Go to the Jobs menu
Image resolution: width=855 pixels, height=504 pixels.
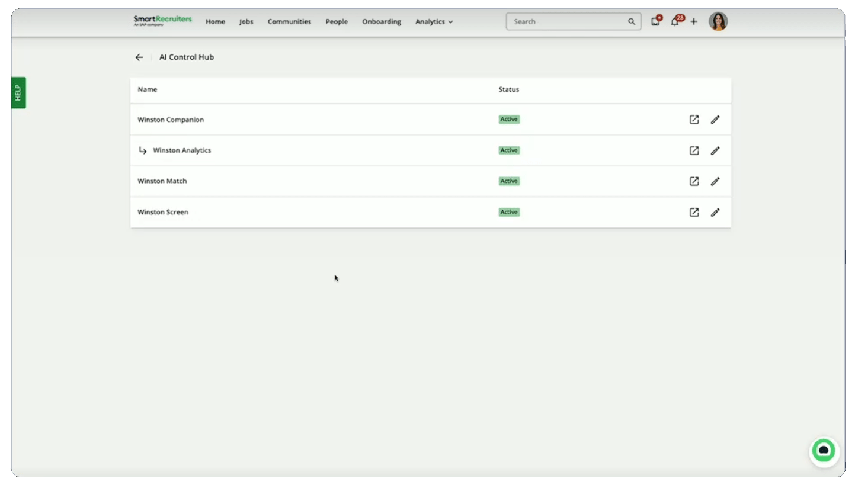246,22
